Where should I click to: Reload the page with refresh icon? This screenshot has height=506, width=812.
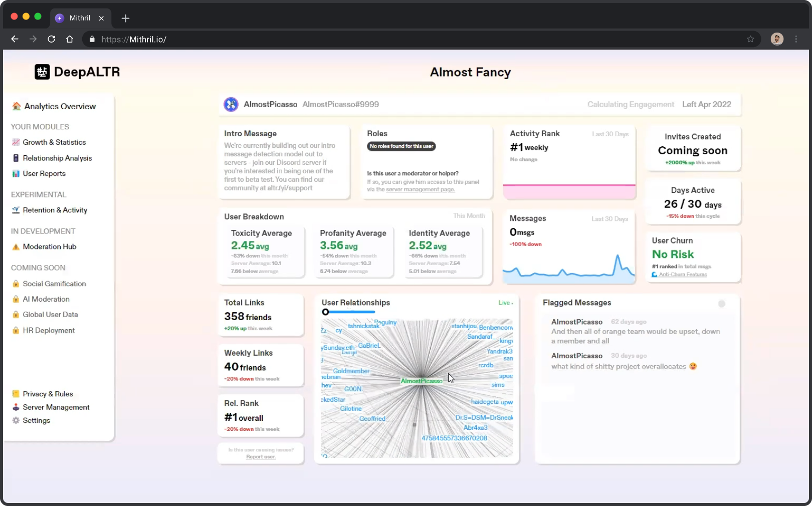[x=51, y=39]
